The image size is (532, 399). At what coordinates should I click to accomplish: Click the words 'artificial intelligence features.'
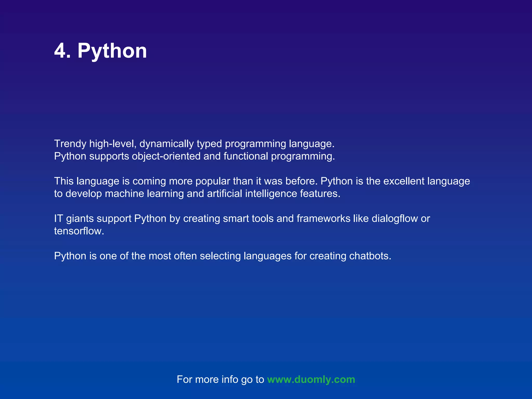point(273,194)
